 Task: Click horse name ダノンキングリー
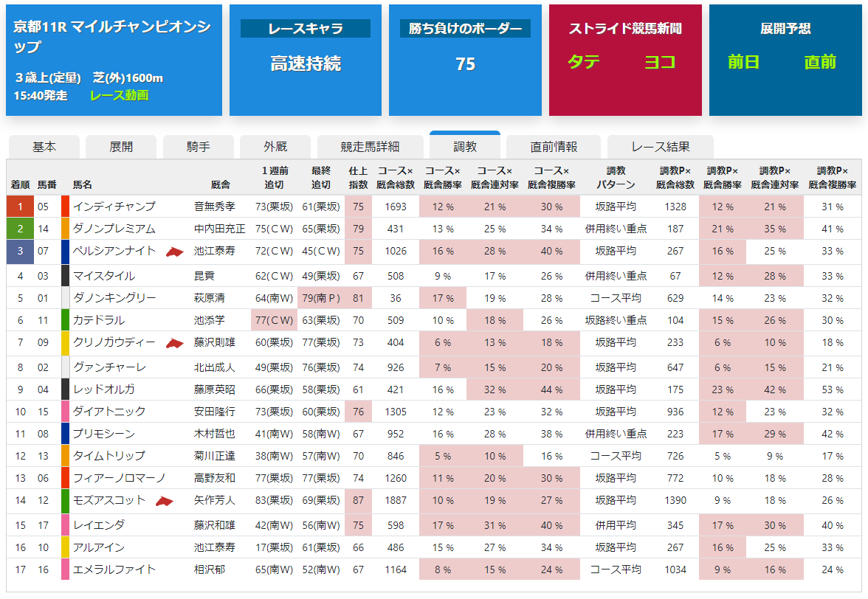114,297
